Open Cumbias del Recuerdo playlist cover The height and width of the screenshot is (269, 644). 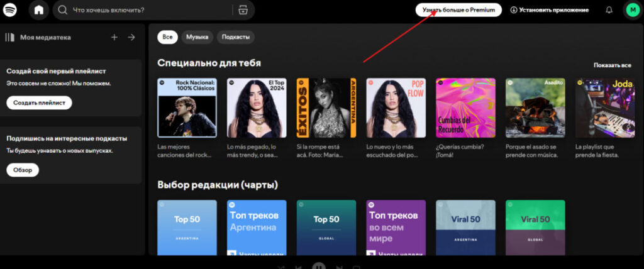[x=465, y=107]
